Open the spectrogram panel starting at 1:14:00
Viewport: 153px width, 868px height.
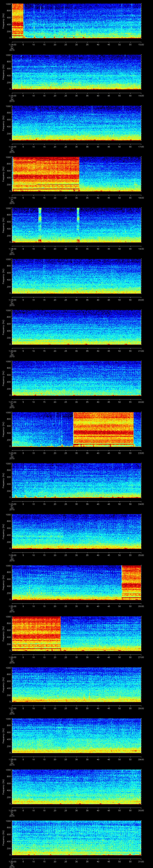[x=76, y=21]
